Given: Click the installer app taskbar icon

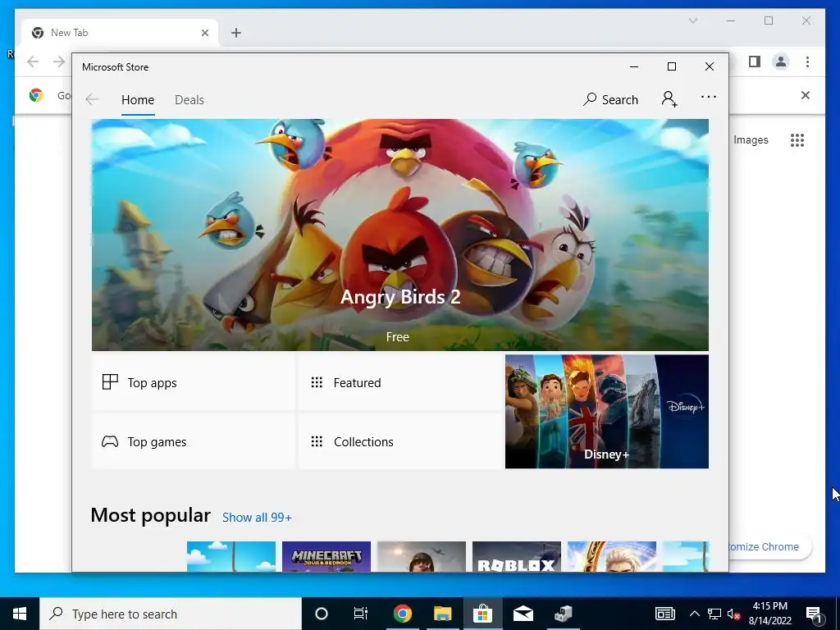Looking at the screenshot, I should (x=563, y=614).
